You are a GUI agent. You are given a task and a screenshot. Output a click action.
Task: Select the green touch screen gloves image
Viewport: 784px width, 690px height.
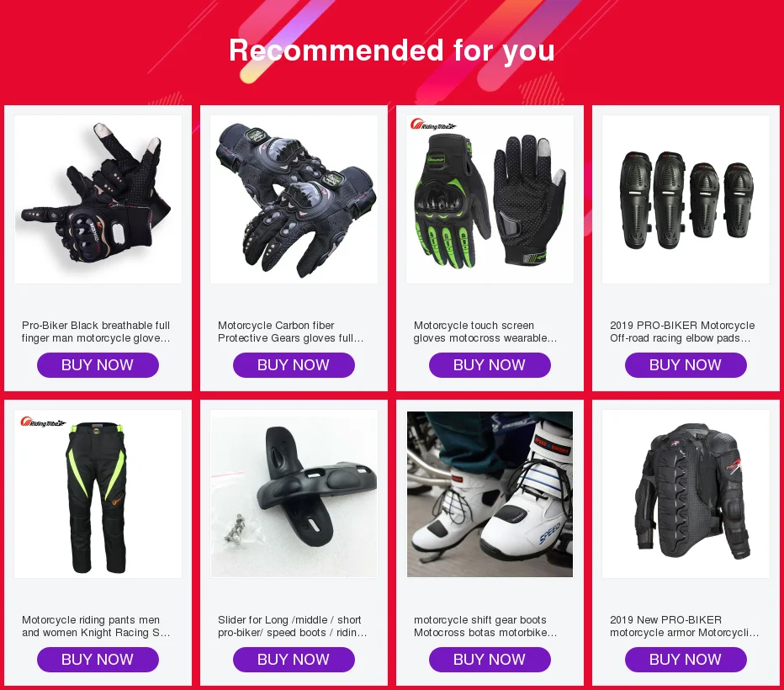tap(490, 199)
